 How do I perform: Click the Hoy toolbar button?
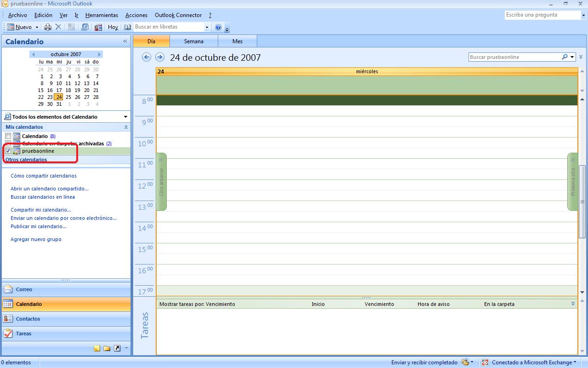point(113,27)
